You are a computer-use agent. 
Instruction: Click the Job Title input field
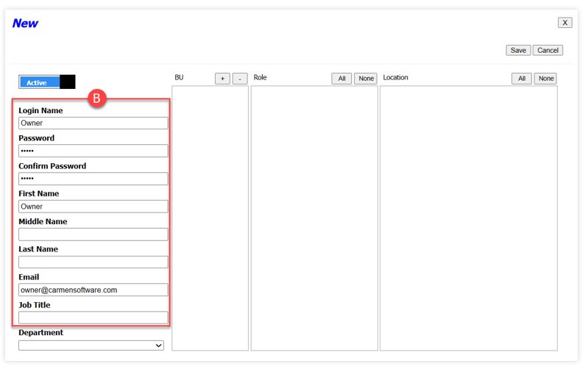[x=93, y=318]
